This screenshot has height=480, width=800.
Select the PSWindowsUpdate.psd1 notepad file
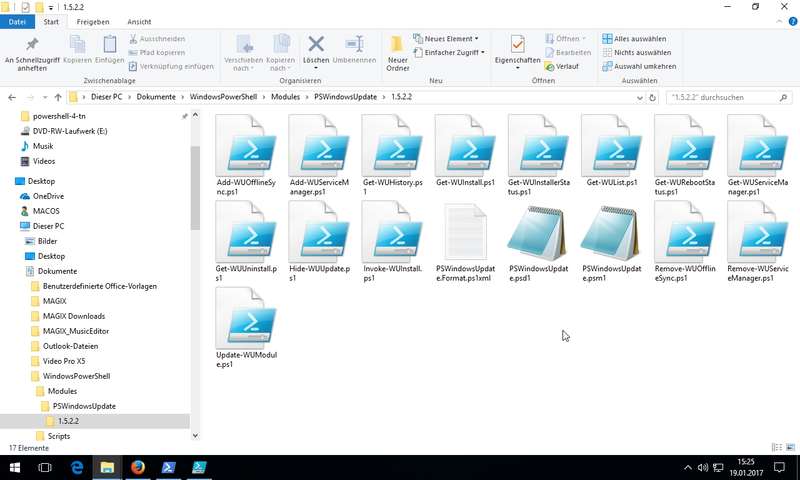(538, 242)
